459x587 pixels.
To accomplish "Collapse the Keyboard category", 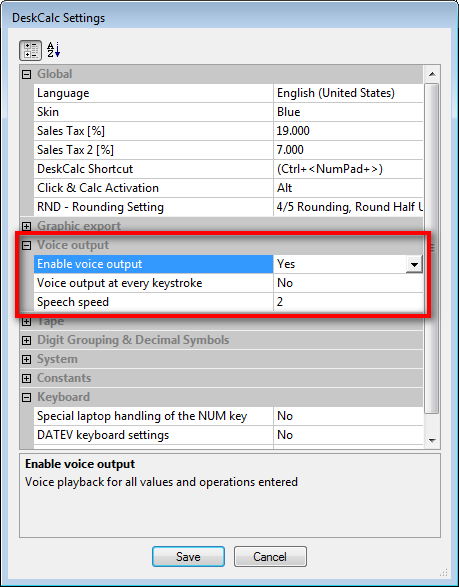I will tap(26, 398).
